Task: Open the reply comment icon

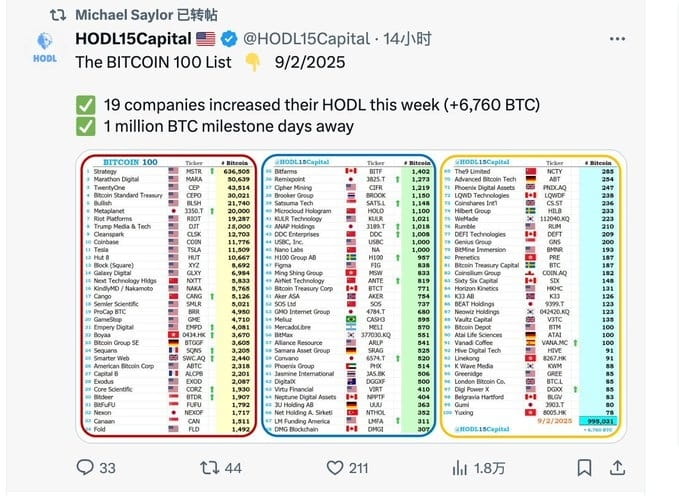Action: 85,467
